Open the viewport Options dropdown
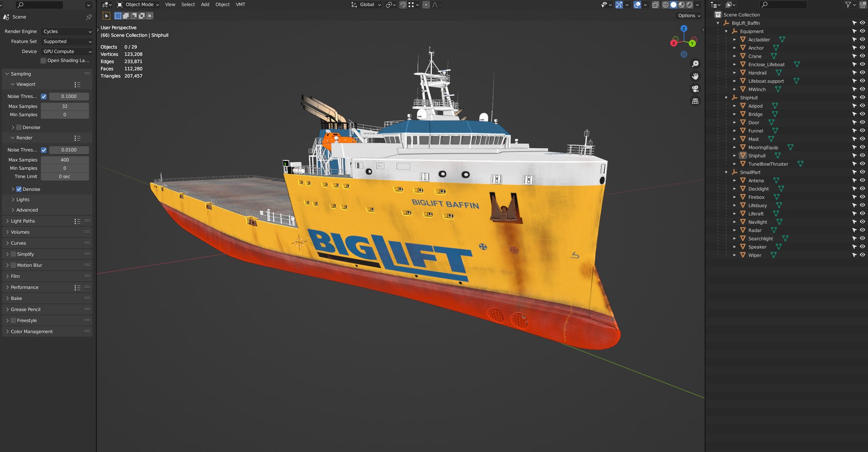This screenshot has width=868, height=452. 689,15
